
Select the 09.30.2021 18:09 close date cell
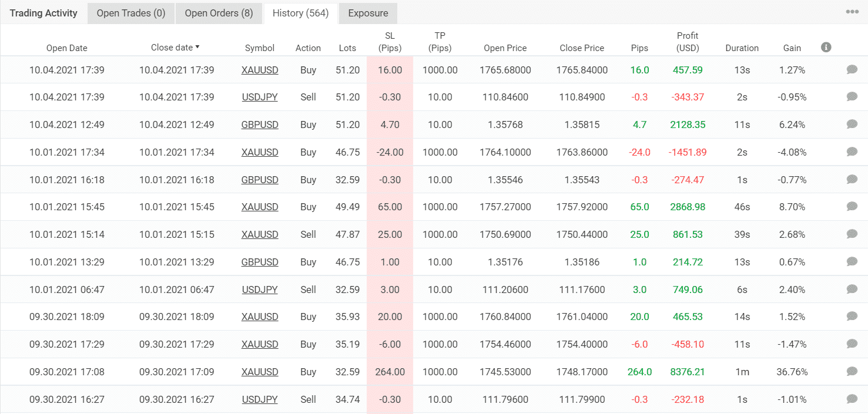coord(177,317)
